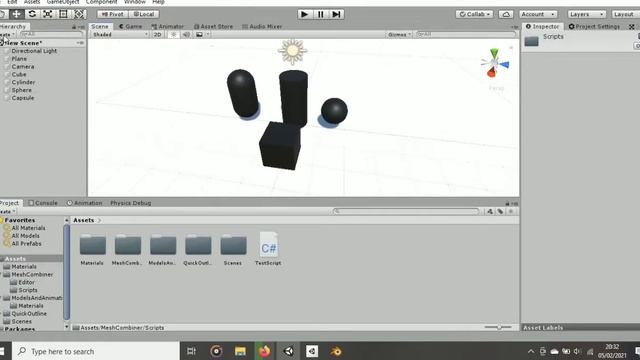Screen dimensions: 640x360
Task: Adjust the asset icon size slider
Action: point(498,327)
